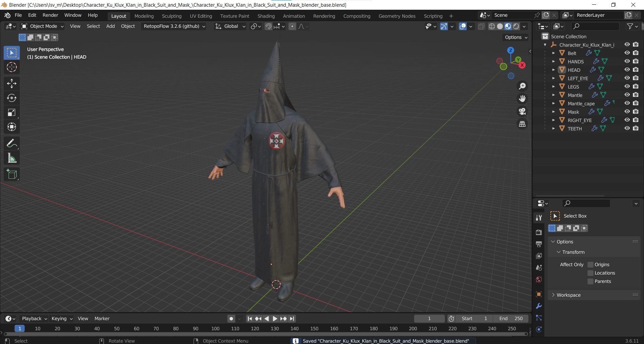The width and height of the screenshot is (644, 344).
Task: Open the Particles properties tab
Action: (x=539, y=318)
